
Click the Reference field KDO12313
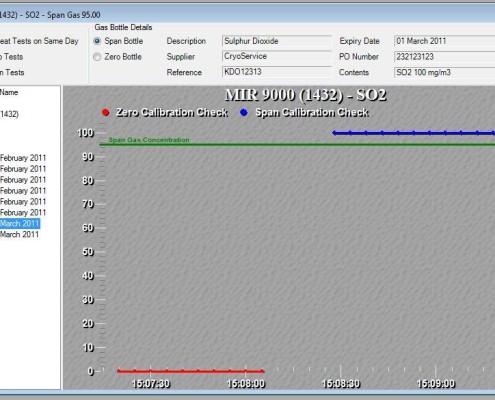277,72
